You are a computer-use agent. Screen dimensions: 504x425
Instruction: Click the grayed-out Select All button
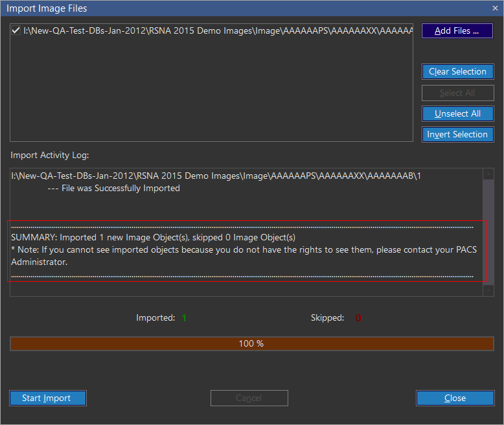(457, 93)
